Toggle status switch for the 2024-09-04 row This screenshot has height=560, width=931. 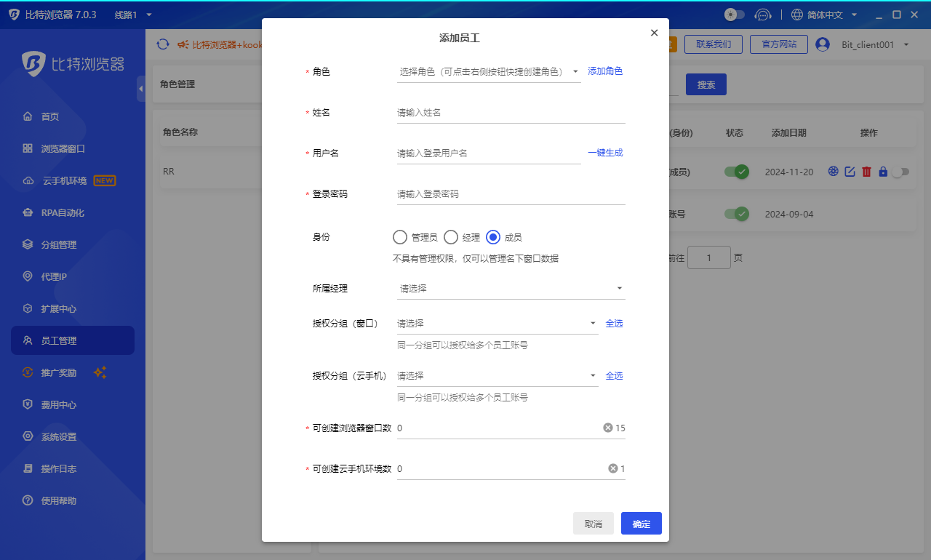tap(736, 214)
